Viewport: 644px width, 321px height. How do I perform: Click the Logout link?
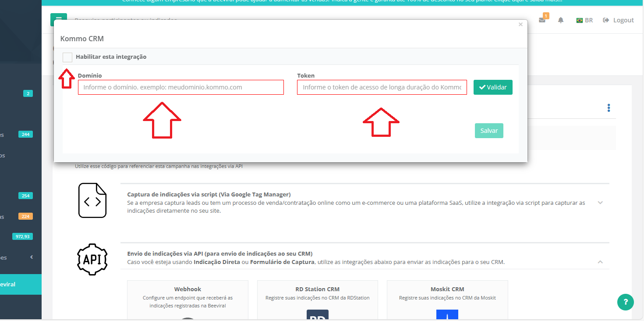(619, 20)
